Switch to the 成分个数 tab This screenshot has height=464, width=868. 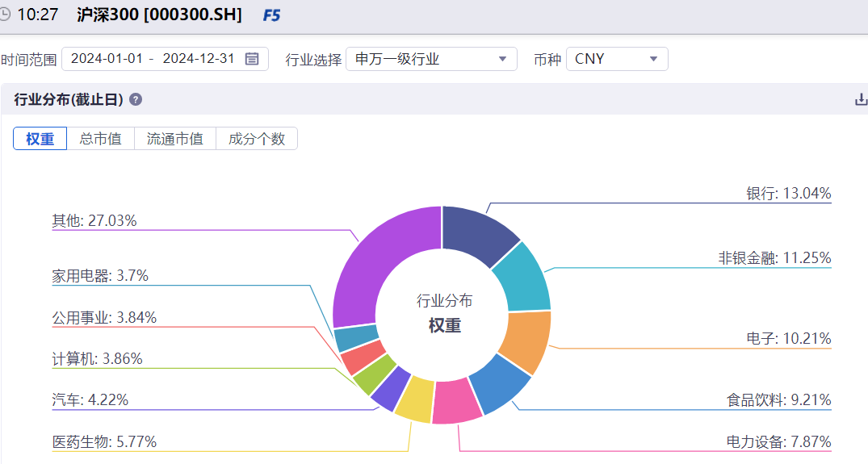point(256,138)
